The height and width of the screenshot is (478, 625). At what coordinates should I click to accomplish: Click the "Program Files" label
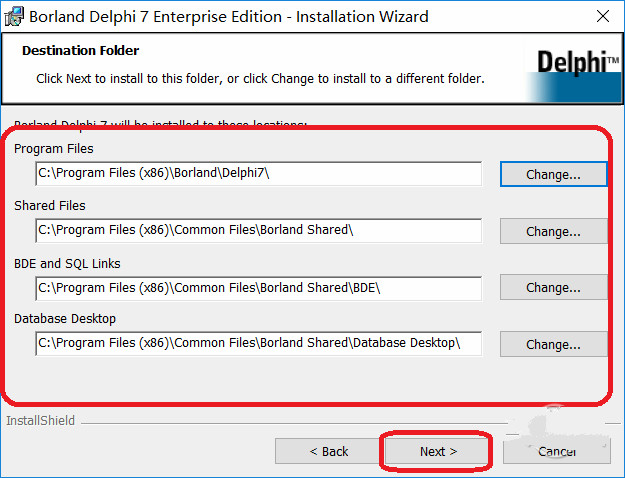point(54,149)
